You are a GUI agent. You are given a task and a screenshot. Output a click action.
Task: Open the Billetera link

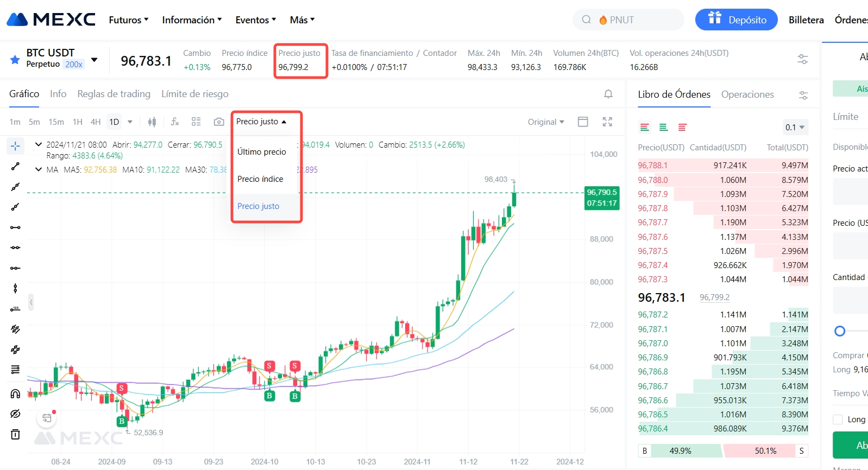806,20
